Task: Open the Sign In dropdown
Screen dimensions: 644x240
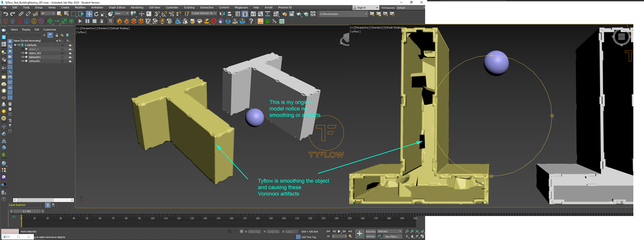Action: click(366, 8)
